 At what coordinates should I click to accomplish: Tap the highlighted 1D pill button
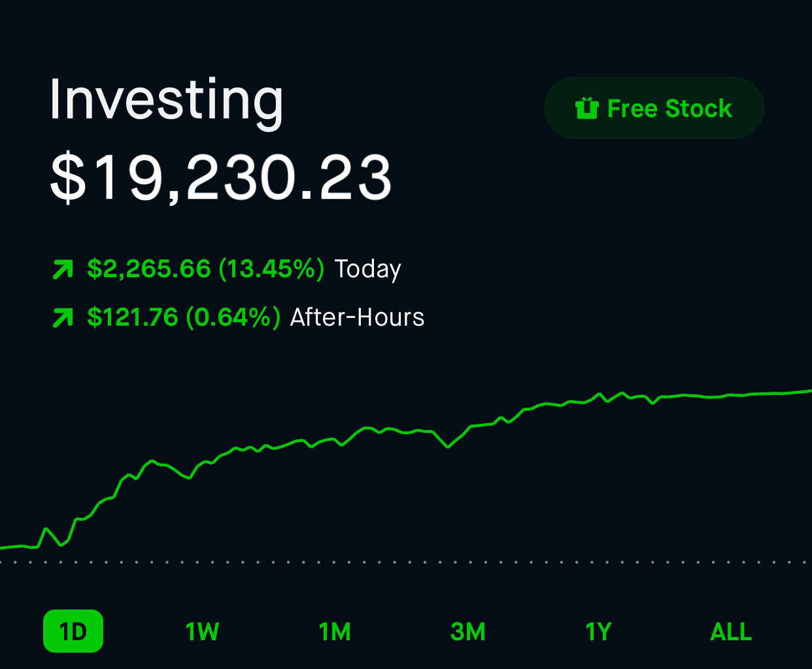(x=73, y=631)
